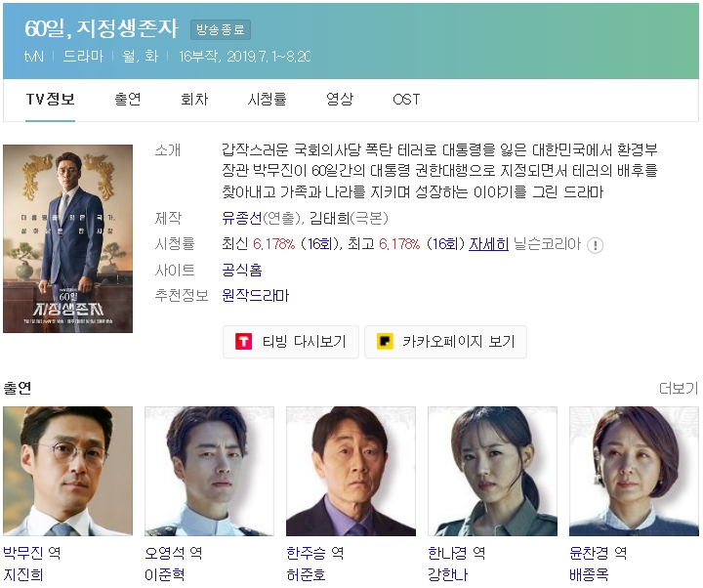Click the 원작드라마 recommendation link
The image size is (703, 588).
(x=256, y=296)
